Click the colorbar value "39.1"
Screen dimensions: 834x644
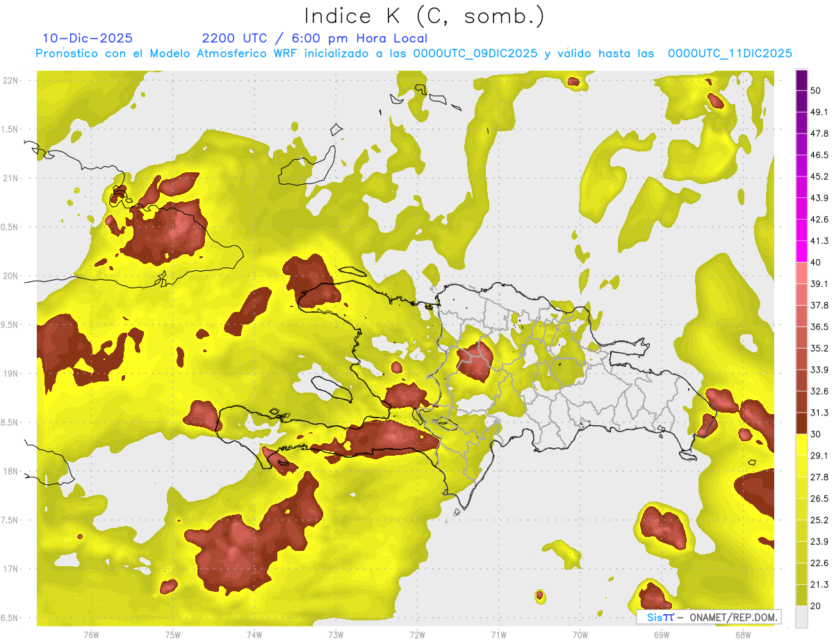coord(819,283)
